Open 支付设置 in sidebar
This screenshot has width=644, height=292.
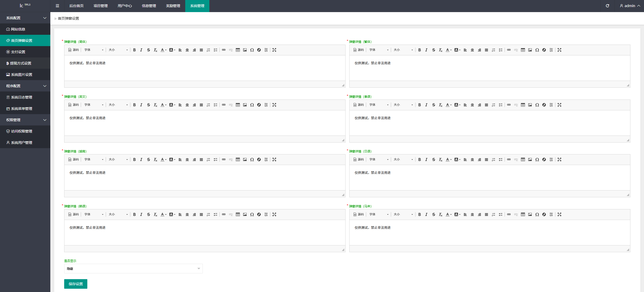(25, 52)
